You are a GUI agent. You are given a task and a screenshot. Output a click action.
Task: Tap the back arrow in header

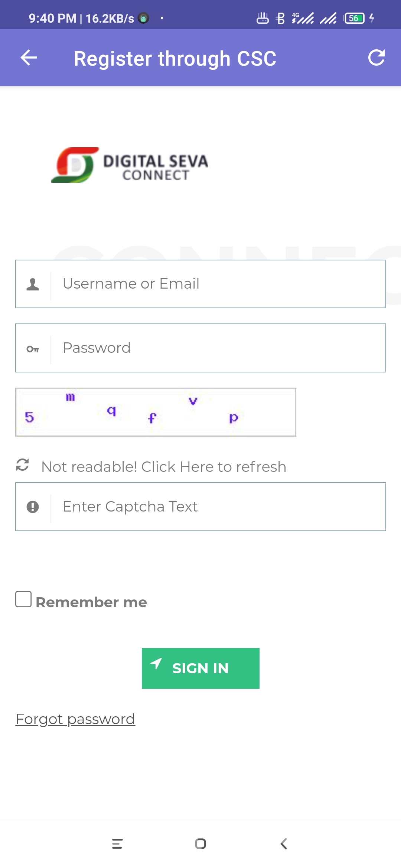29,58
